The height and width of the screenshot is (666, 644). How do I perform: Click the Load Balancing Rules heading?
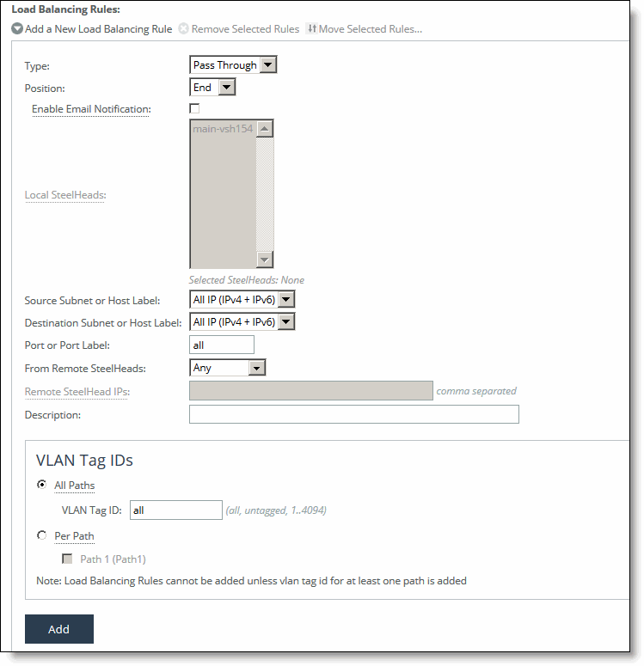pos(66,9)
